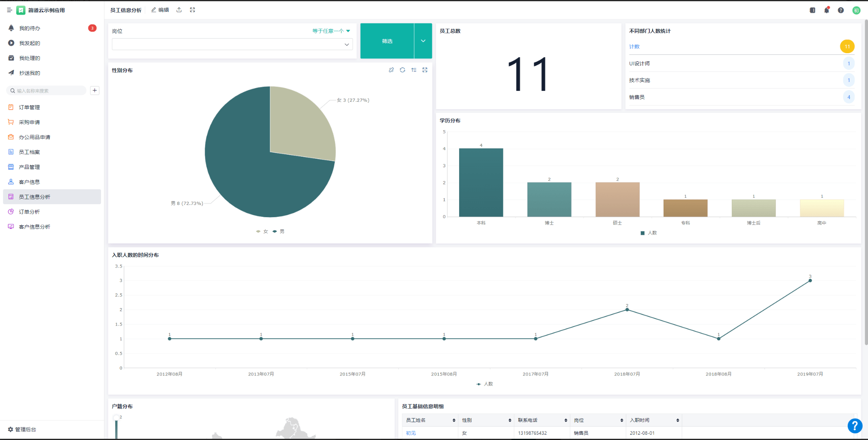Enter fullscreen using the header expand icon

coord(193,10)
